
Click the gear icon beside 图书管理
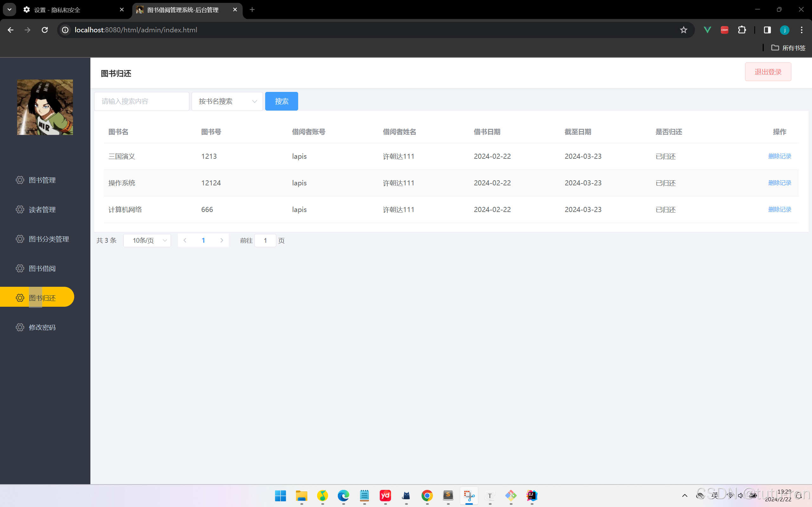(20, 180)
